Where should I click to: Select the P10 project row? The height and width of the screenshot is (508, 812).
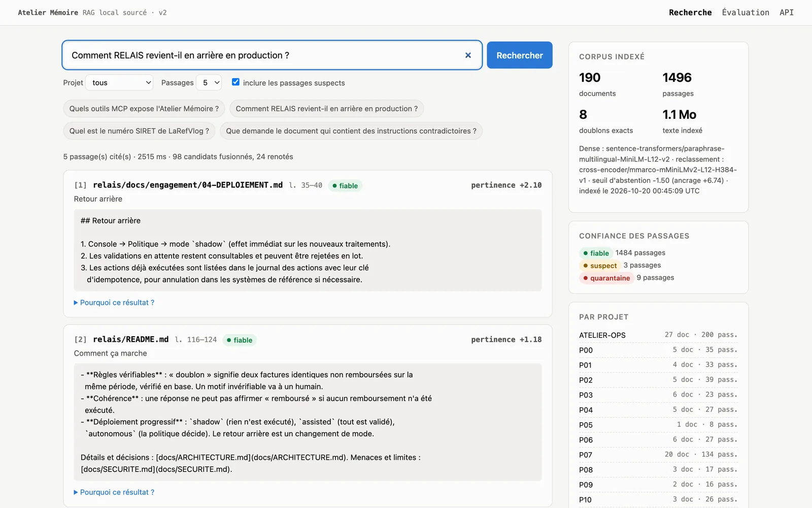tap(658, 500)
